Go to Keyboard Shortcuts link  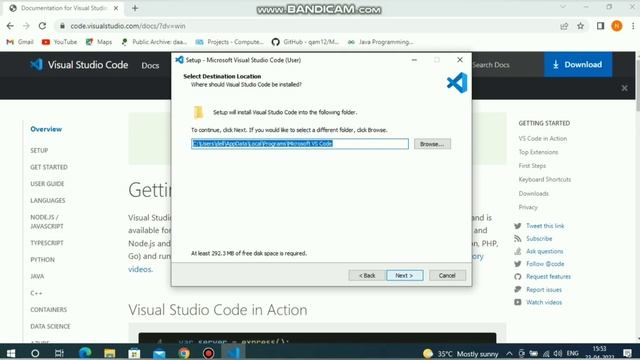pos(545,180)
